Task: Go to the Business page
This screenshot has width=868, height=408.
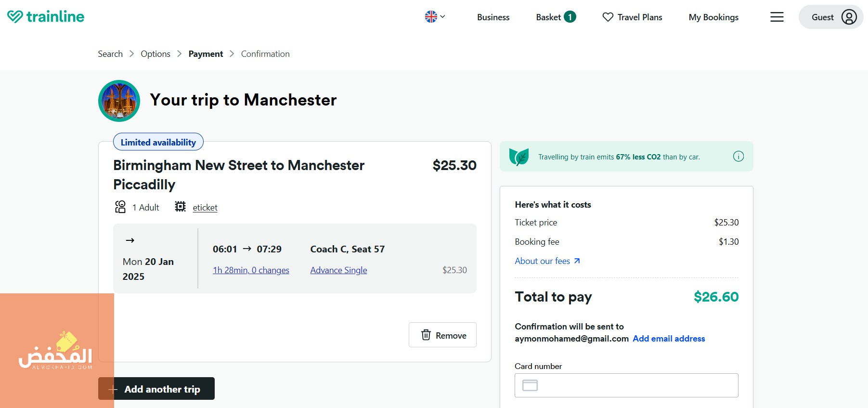Action: pyautogui.click(x=493, y=17)
